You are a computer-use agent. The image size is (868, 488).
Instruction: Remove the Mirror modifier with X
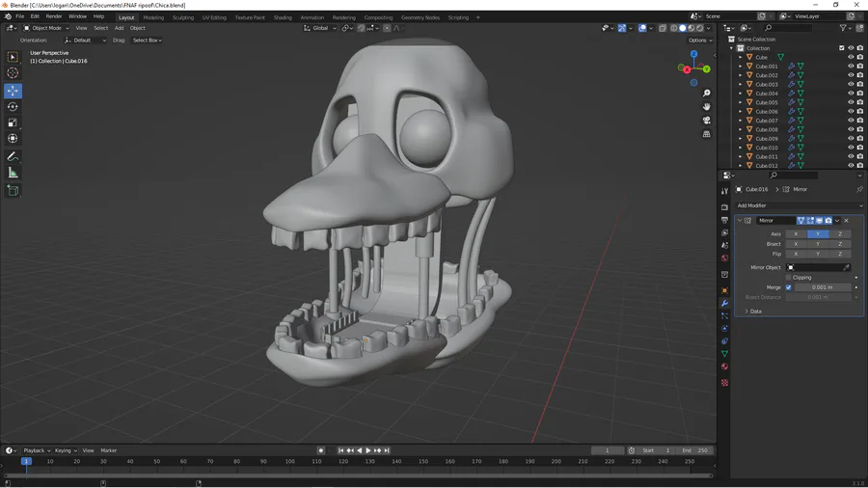coord(846,221)
